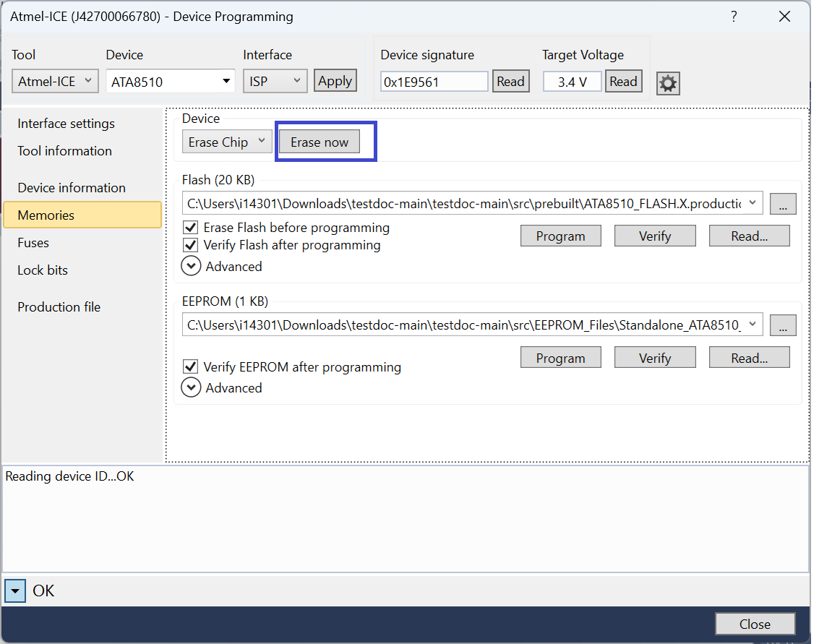Program the Flash memory
The height and width of the screenshot is (644, 819).
click(560, 236)
